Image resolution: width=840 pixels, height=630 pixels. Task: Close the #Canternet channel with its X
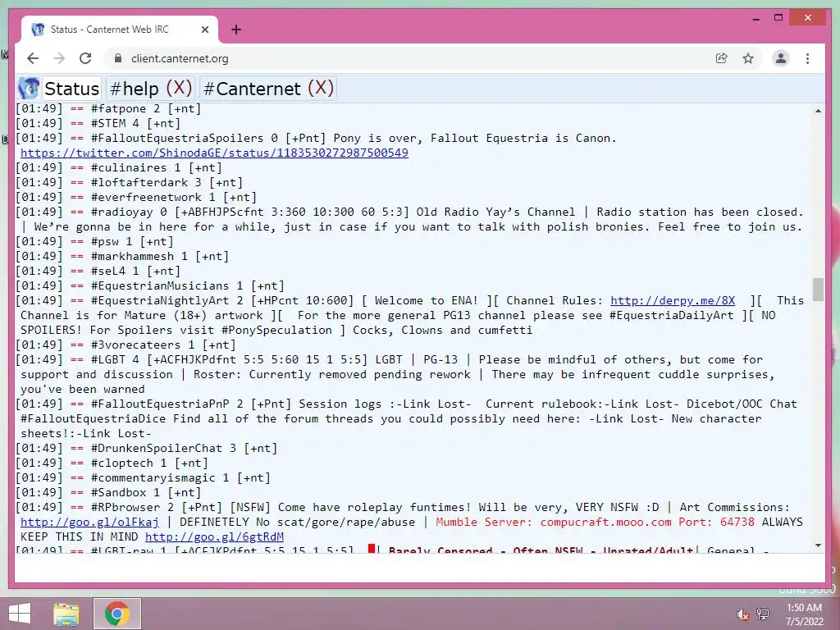pyautogui.click(x=321, y=88)
